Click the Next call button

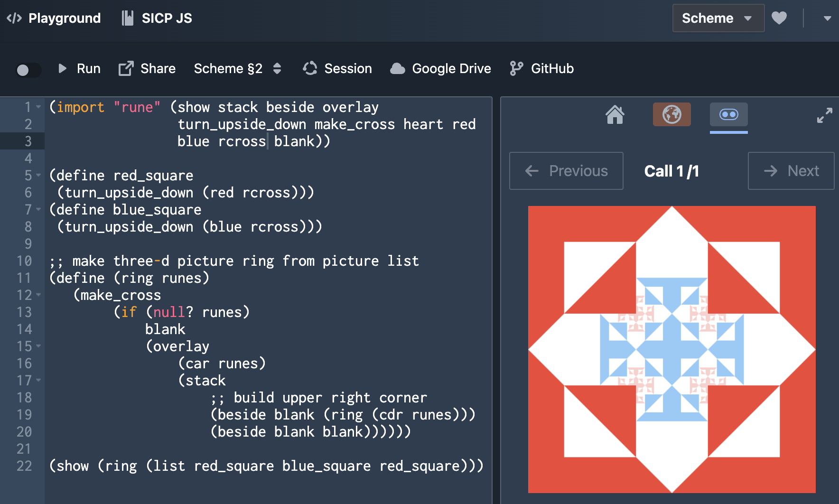pos(791,171)
